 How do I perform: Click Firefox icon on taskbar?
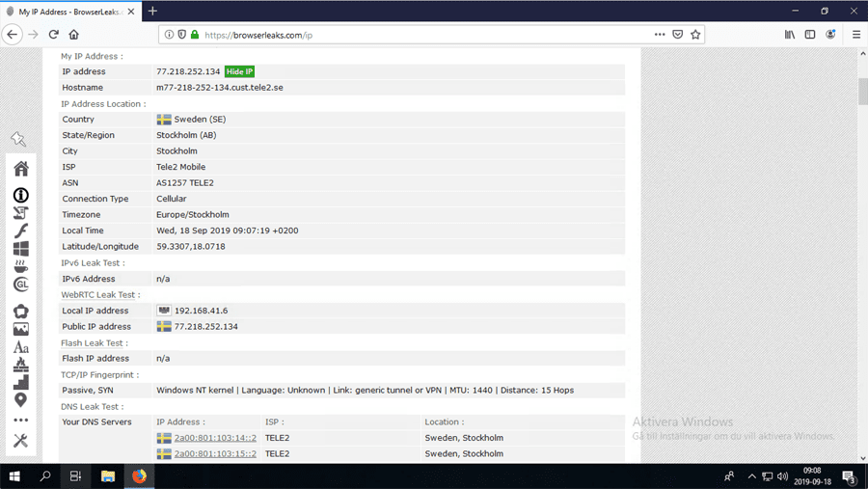[139, 476]
